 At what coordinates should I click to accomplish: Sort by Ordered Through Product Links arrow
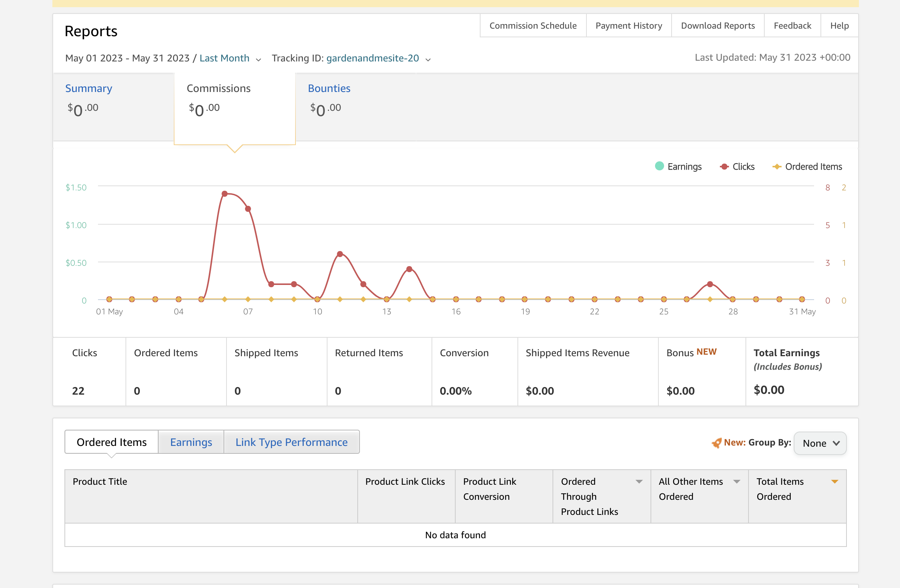tap(639, 481)
